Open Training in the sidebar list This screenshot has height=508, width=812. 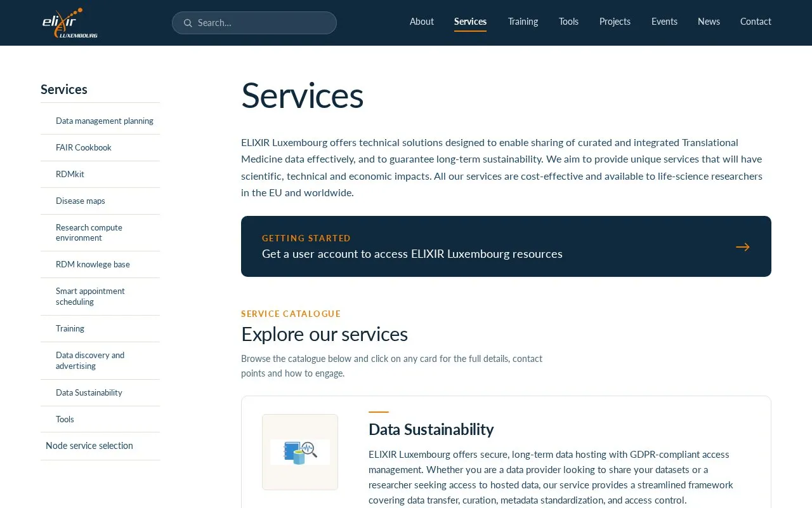coord(70,328)
